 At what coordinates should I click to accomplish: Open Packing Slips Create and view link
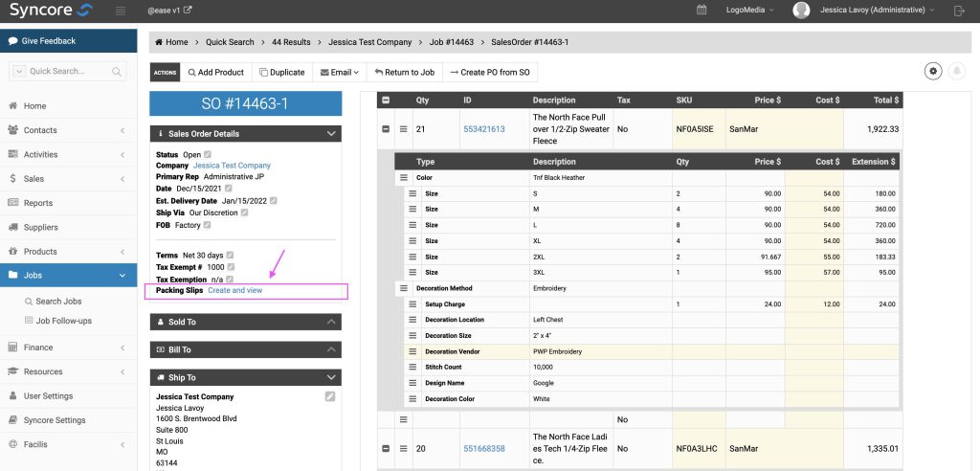coord(235,290)
